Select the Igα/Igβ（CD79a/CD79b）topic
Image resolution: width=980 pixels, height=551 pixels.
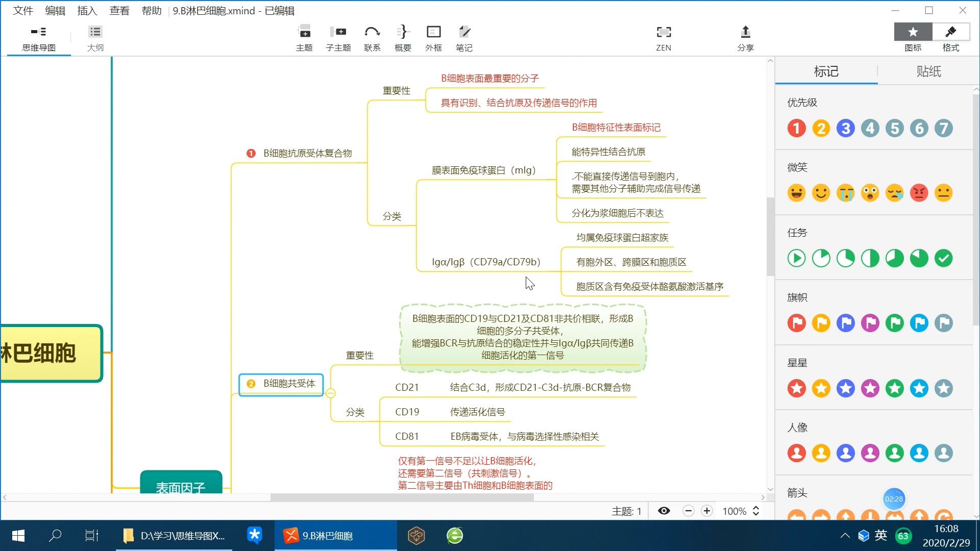(x=486, y=262)
